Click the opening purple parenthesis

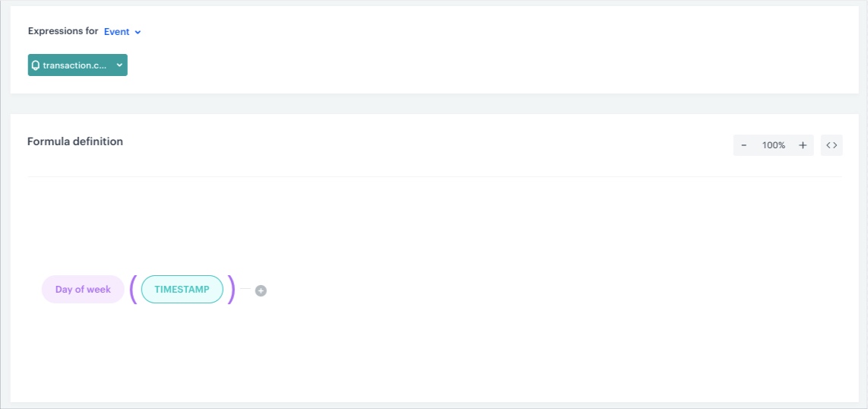click(x=133, y=290)
